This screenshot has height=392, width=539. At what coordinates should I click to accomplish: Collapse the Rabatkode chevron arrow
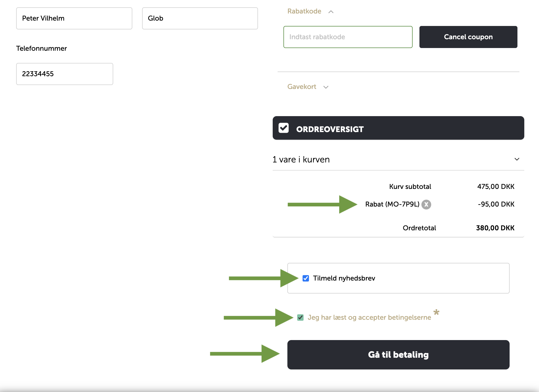331,12
